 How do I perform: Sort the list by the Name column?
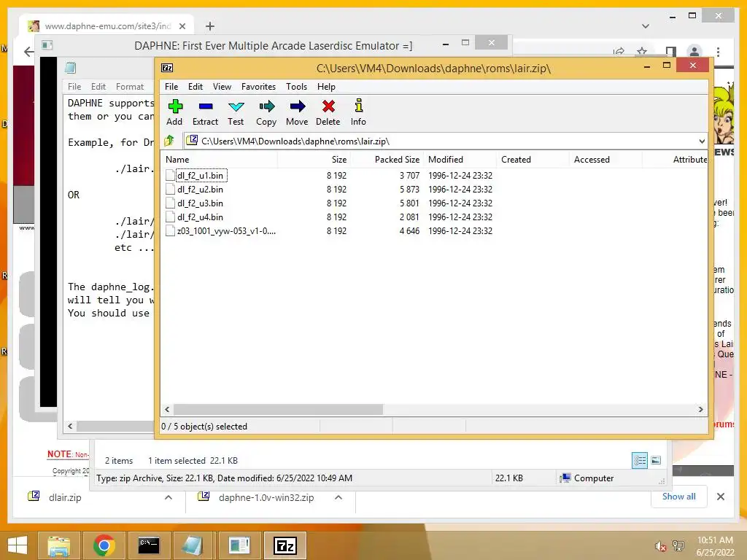pos(219,160)
